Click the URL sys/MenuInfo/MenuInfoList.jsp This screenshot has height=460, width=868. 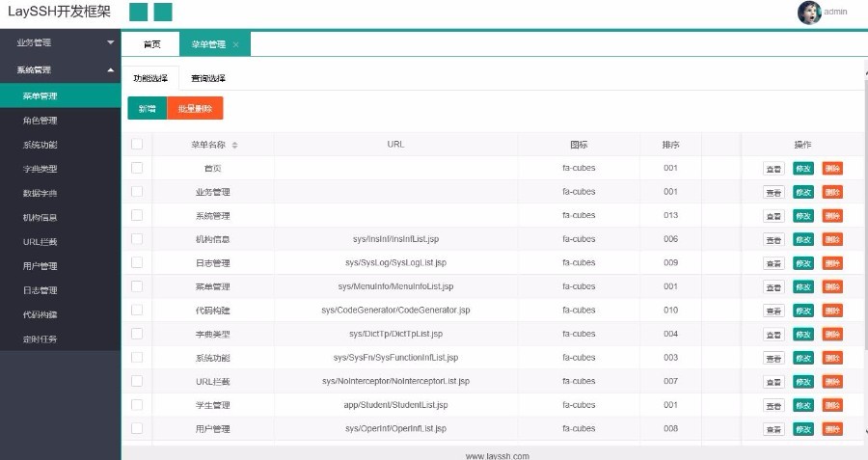[395, 286]
